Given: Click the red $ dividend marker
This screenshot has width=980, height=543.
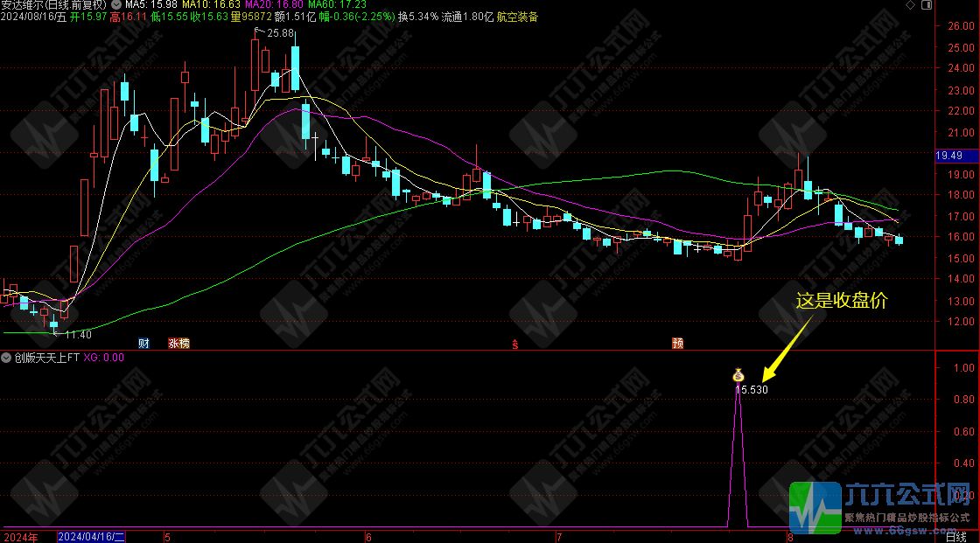Looking at the screenshot, I should 515,344.
